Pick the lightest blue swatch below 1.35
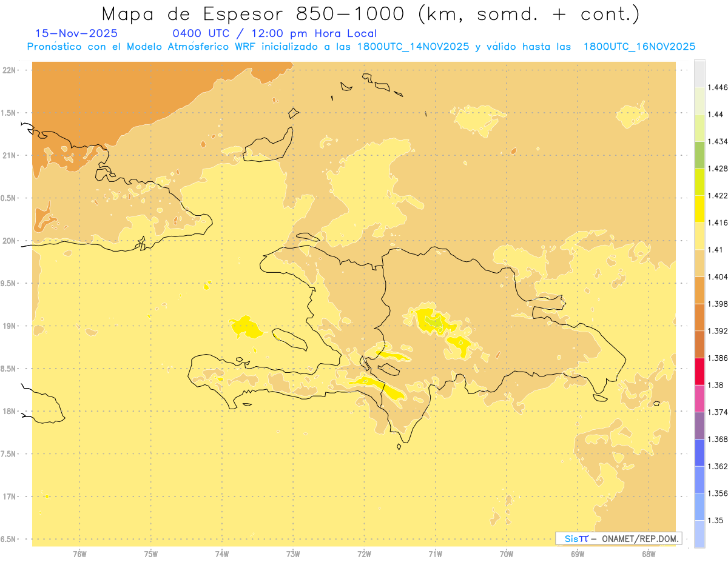 699,534
